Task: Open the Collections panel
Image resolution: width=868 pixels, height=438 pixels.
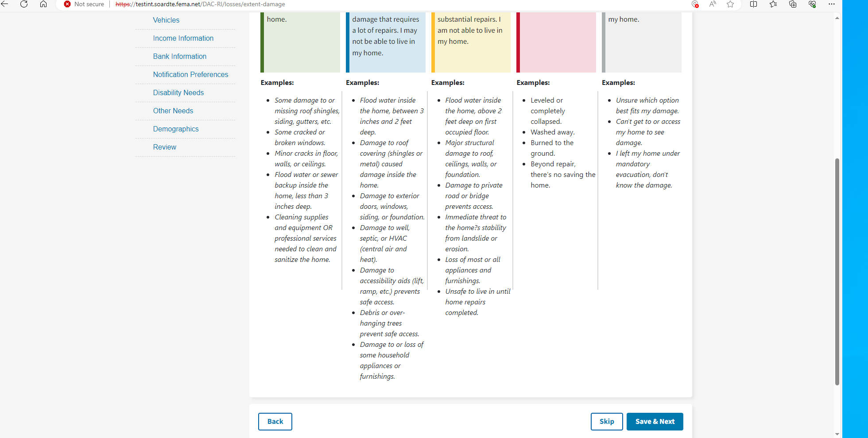Action: pos(793,4)
